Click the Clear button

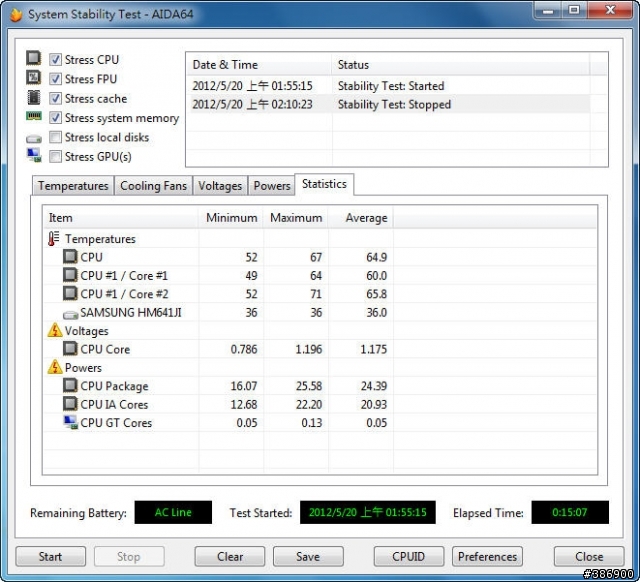pyautogui.click(x=230, y=556)
